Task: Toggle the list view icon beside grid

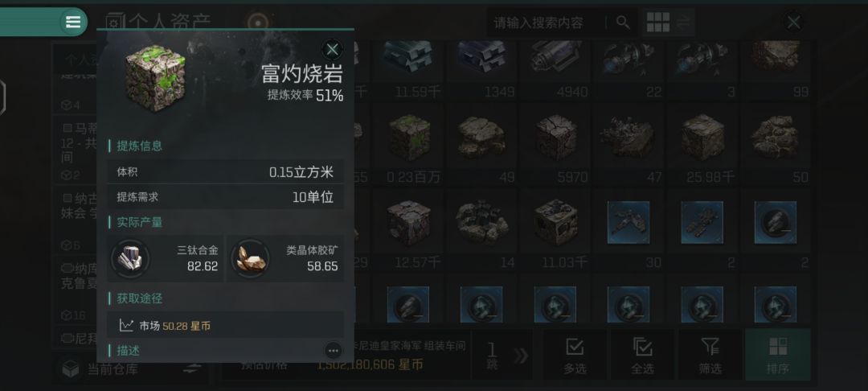Action: click(684, 23)
